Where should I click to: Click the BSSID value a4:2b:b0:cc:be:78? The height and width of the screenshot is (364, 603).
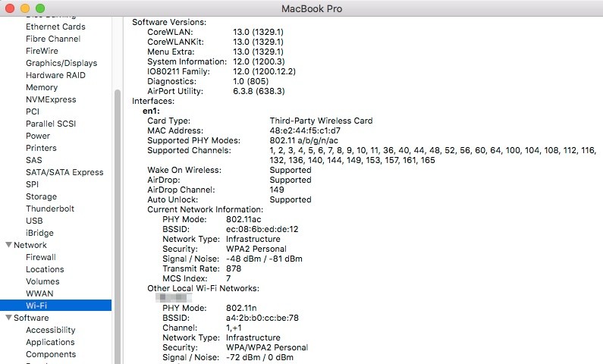262,318
